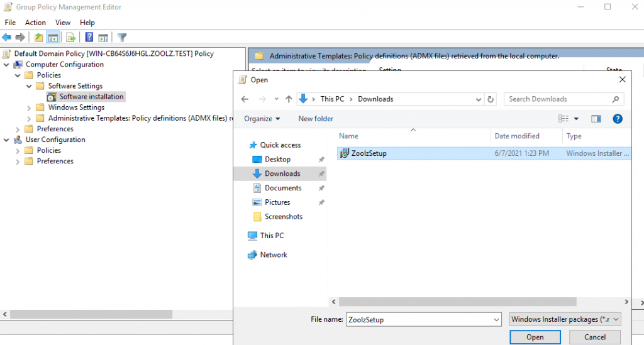Select the ZoolzSetup installer file
Viewport: 644px width, 345px height.
[x=369, y=153]
